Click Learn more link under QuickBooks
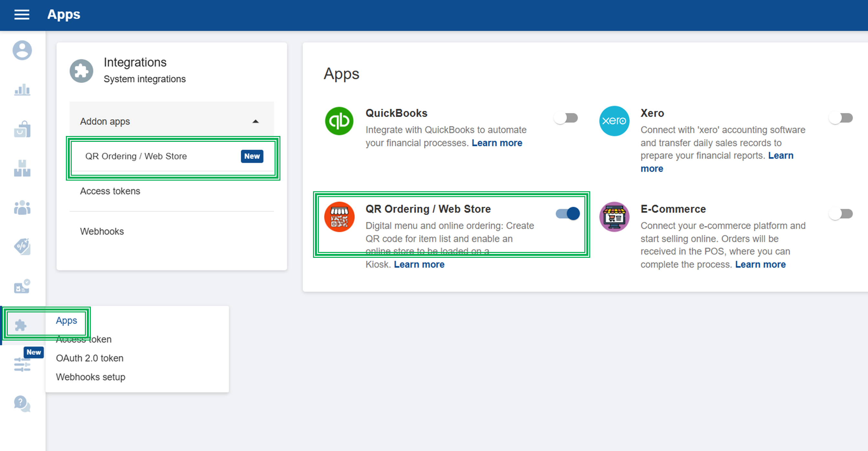Image resolution: width=868 pixels, height=451 pixels. [x=497, y=143]
